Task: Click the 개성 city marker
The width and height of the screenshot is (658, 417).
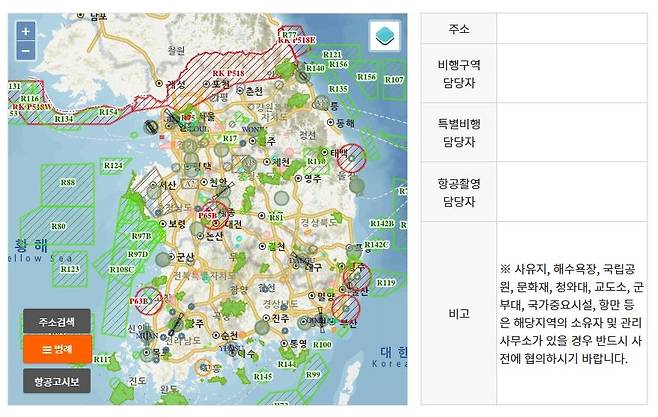Action: (159, 83)
